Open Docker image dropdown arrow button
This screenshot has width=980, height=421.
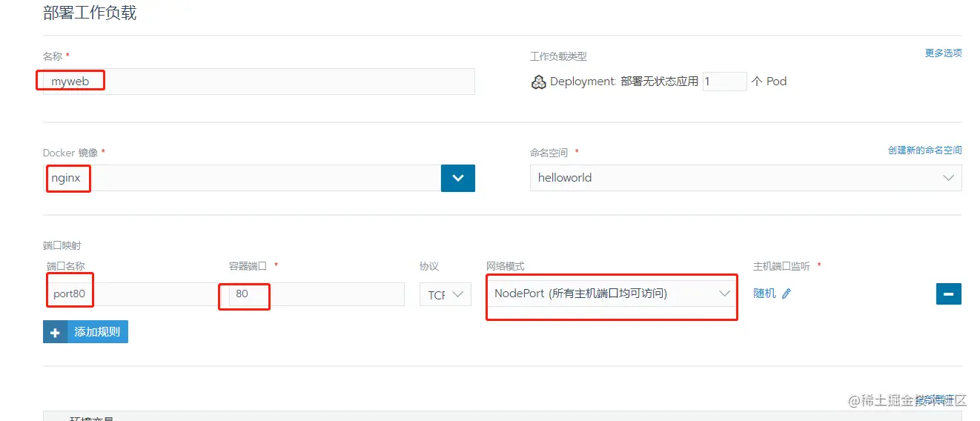458,178
